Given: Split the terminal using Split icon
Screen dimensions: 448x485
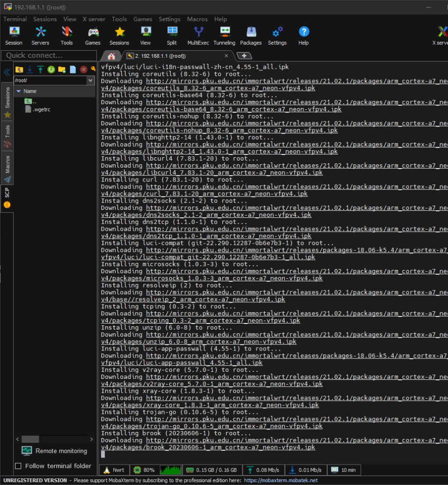Looking at the screenshot, I should pyautogui.click(x=172, y=36).
